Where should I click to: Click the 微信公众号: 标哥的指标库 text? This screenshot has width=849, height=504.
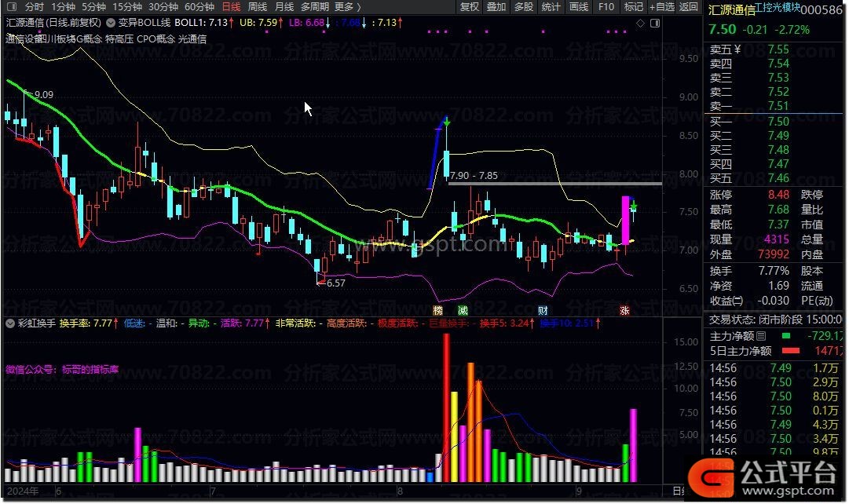[x=62, y=370]
